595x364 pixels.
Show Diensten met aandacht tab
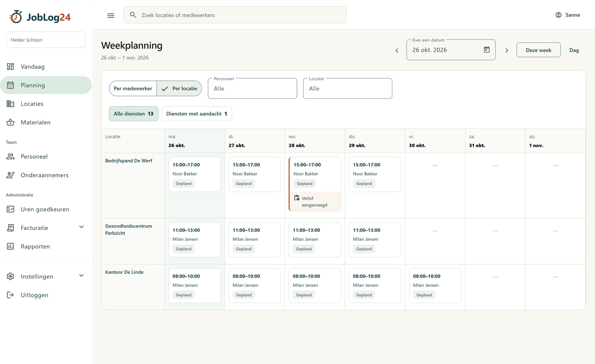pyautogui.click(x=197, y=114)
